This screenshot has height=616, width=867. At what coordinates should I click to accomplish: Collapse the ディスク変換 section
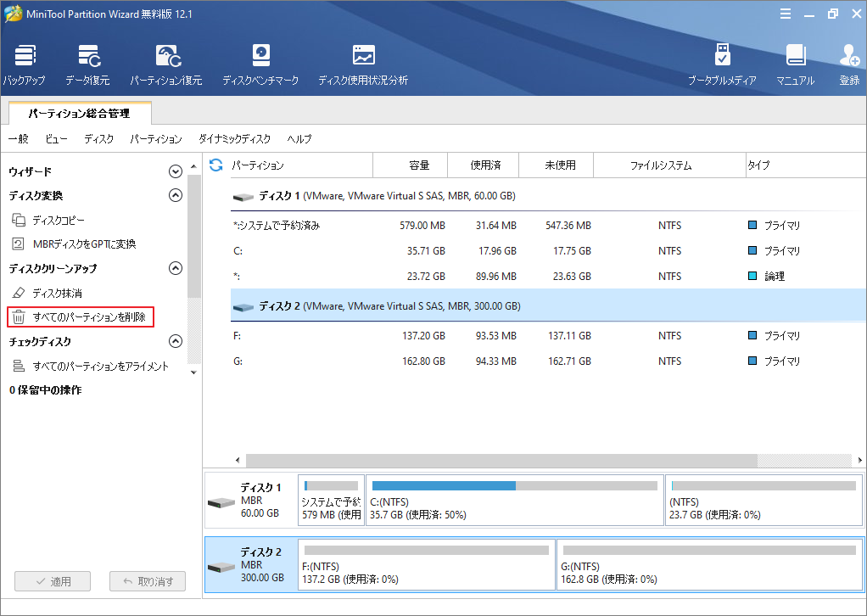(176, 195)
